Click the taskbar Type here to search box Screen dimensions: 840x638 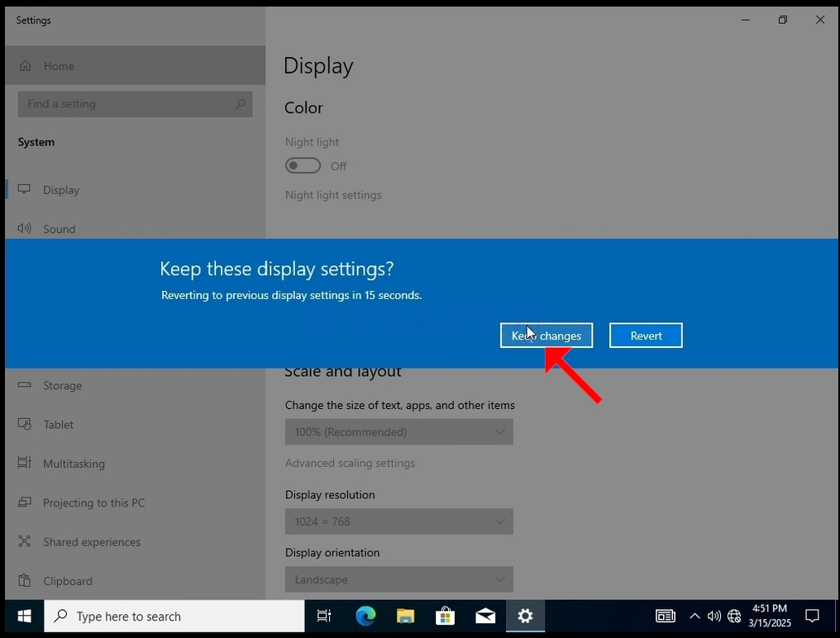tap(174, 616)
